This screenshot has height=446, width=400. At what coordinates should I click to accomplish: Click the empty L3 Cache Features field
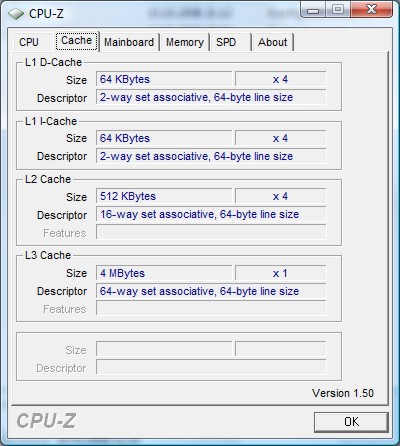point(211,309)
